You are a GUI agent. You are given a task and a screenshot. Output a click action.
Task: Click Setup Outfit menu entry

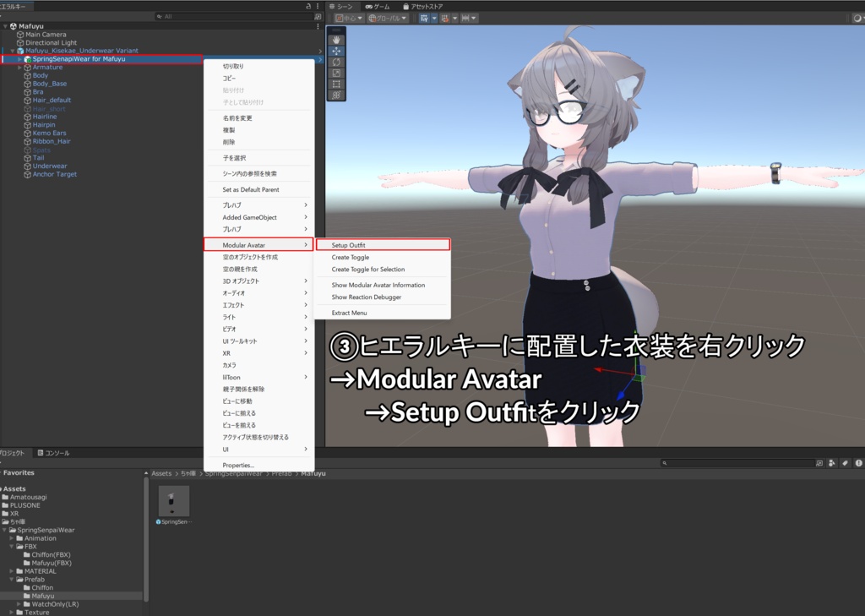383,244
